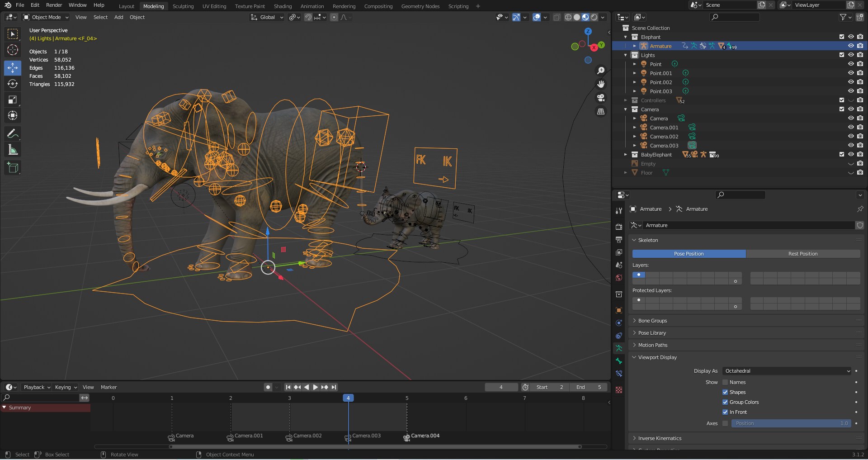This screenshot has width=868, height=460.
Task: Click the Pose Position button
Action: click(x=689, y=254)
